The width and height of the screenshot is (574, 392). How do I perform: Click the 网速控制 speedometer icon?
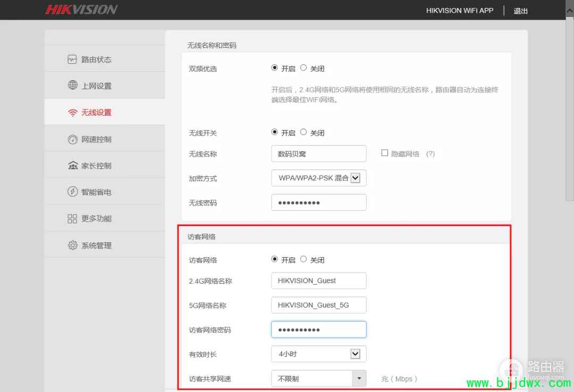pyautogui.click(x=72, y=139)
